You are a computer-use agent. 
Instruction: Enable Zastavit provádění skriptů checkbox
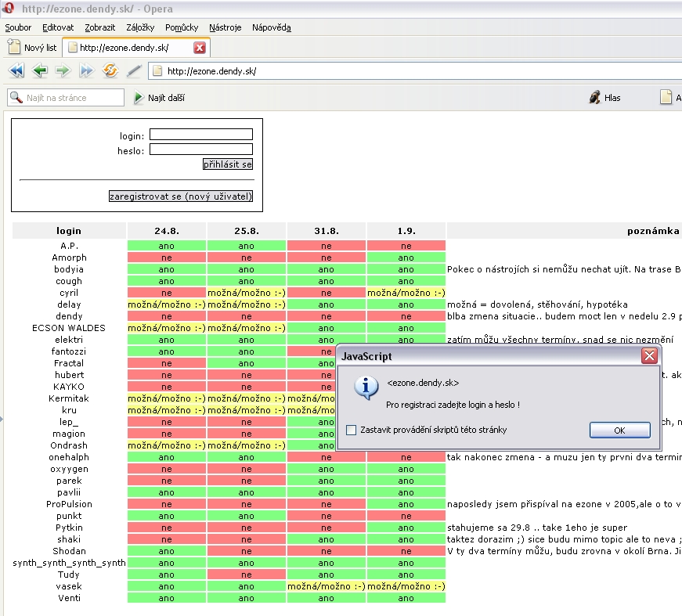350,430
